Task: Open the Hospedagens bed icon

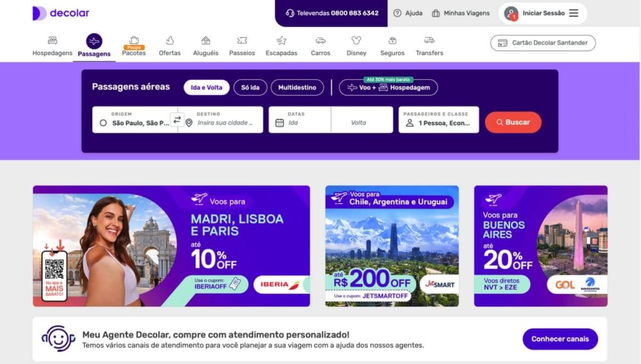Action: click(53, 40)
